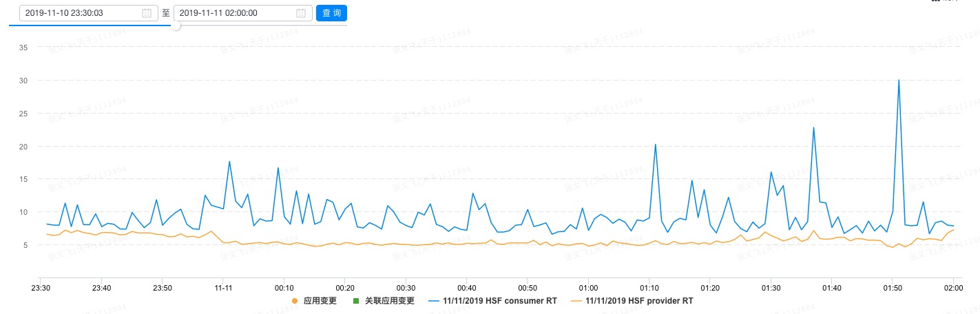
Task: Toggle 应用变更 legend label
Action: pyautogui.click(x=320, y=301)
